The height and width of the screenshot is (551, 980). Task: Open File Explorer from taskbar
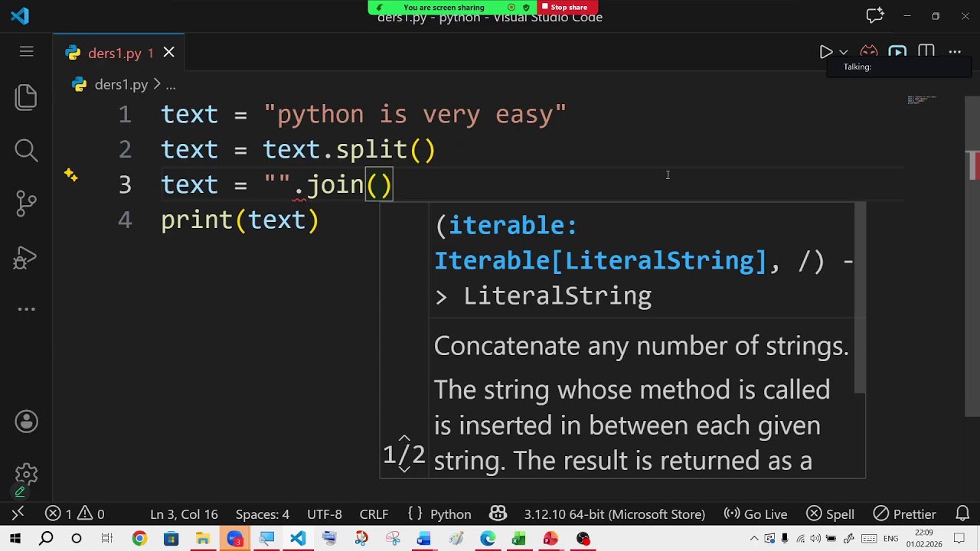click(203, 539)
